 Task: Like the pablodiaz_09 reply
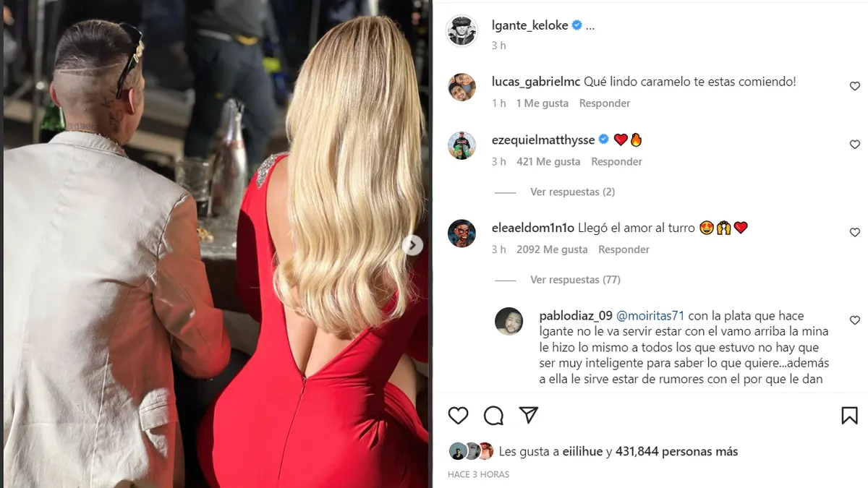854,320
